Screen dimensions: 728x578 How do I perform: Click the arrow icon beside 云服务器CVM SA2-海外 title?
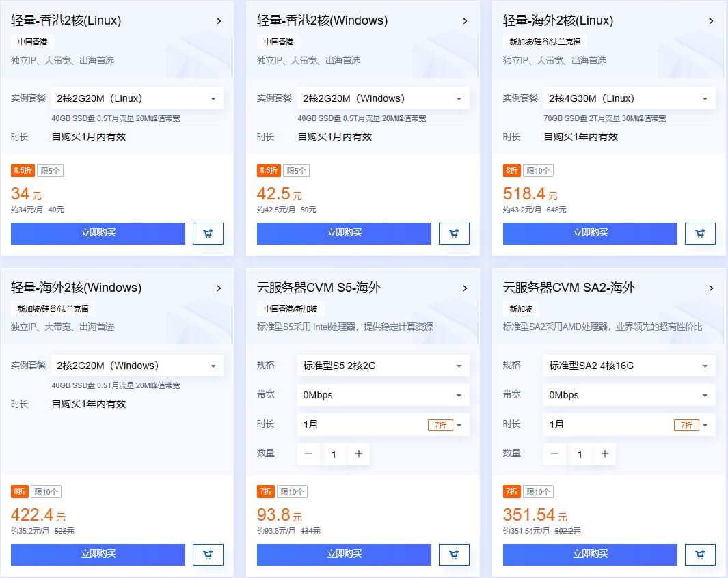[711, 288]
